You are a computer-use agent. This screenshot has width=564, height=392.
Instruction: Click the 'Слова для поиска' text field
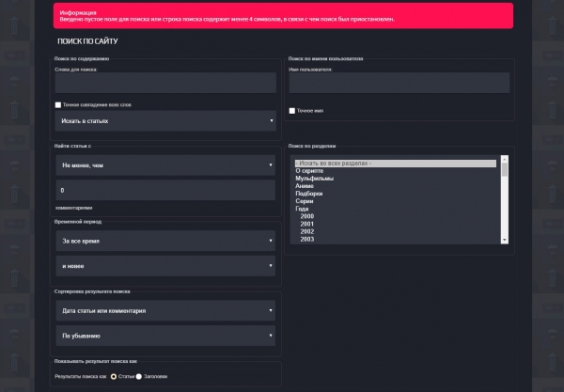click(x=165, y=83)
